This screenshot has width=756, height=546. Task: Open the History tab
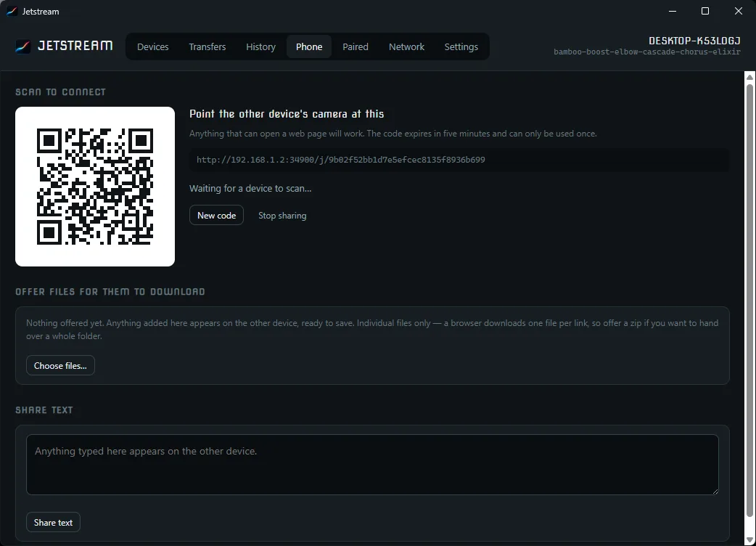(x=261, y=46)
